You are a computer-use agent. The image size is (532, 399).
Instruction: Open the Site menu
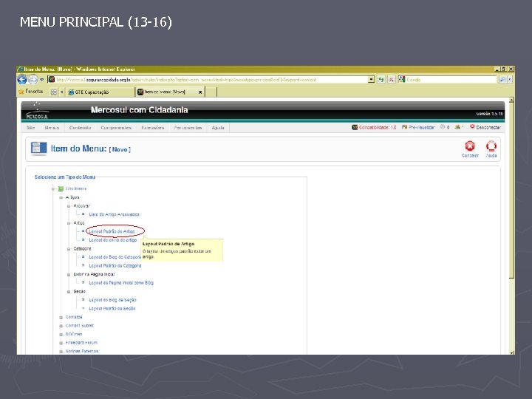tap(30, 128)
